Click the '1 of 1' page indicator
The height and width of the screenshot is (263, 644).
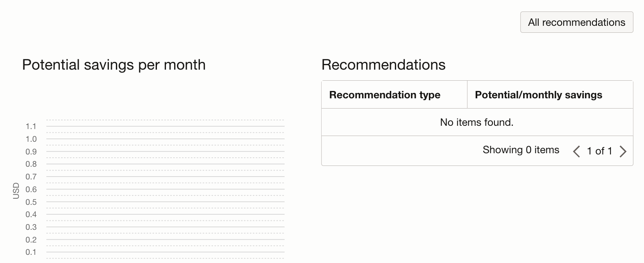coord(599,151)
